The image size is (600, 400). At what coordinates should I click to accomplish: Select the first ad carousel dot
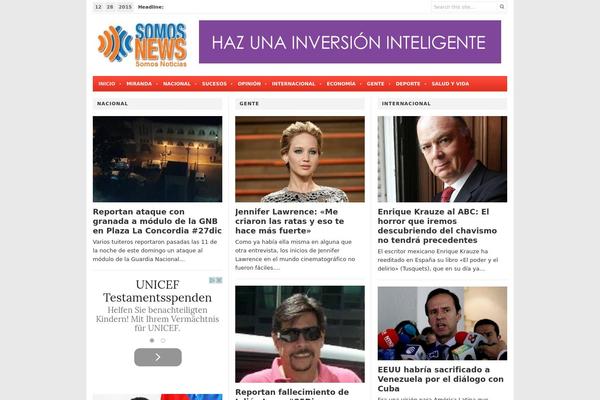[x=152, y=340]
